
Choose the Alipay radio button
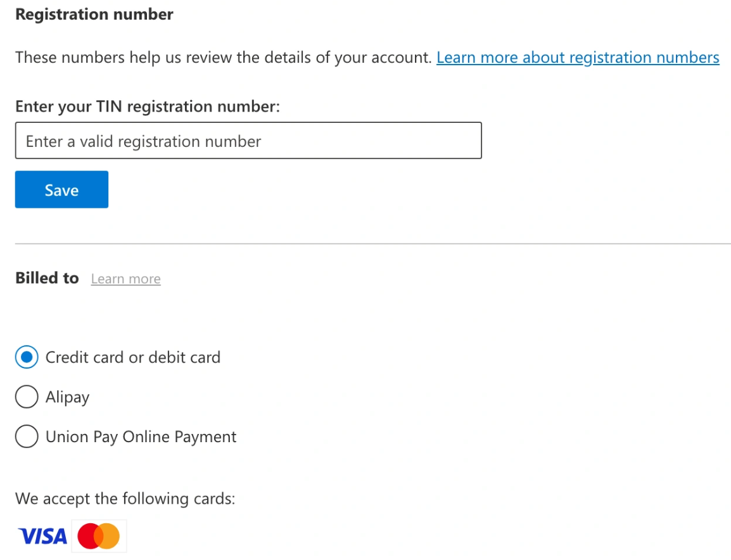coord(27,397)
